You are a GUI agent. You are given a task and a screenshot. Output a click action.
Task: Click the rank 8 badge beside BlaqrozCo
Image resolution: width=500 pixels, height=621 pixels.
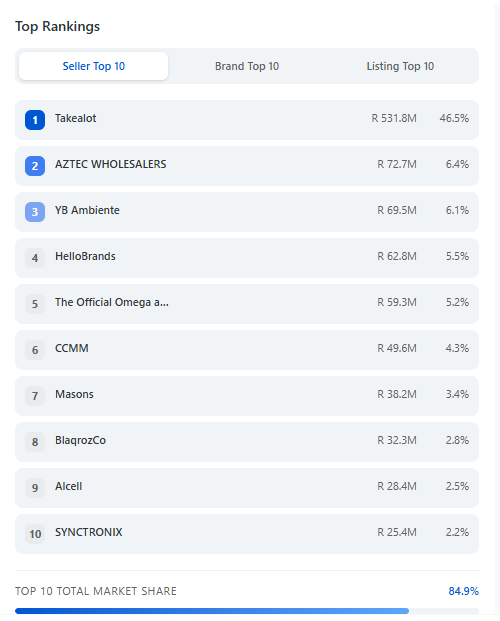coord(35,442)
